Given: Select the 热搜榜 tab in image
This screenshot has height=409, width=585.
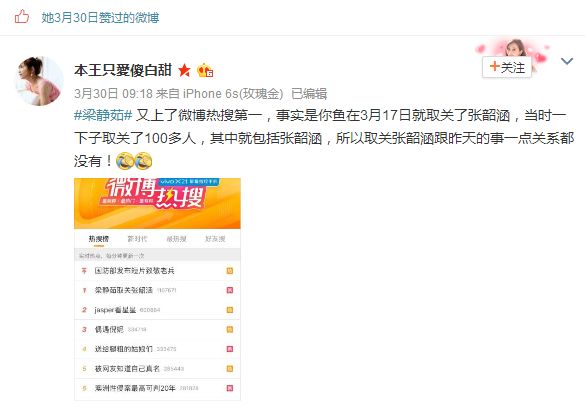Looking at the screenshot, I should click(99, 239).
